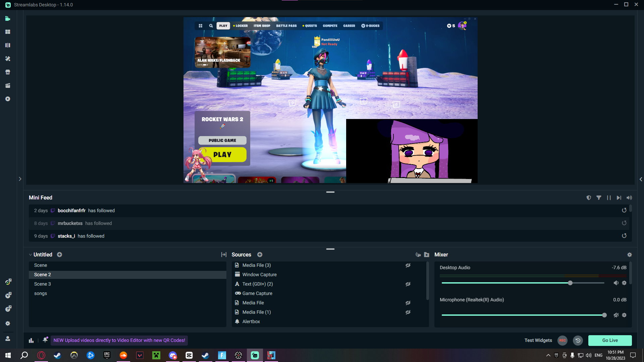Viewport: 644px width, 362px height.
Task: Mute Desktop Audio
Action: click(616, 283)
